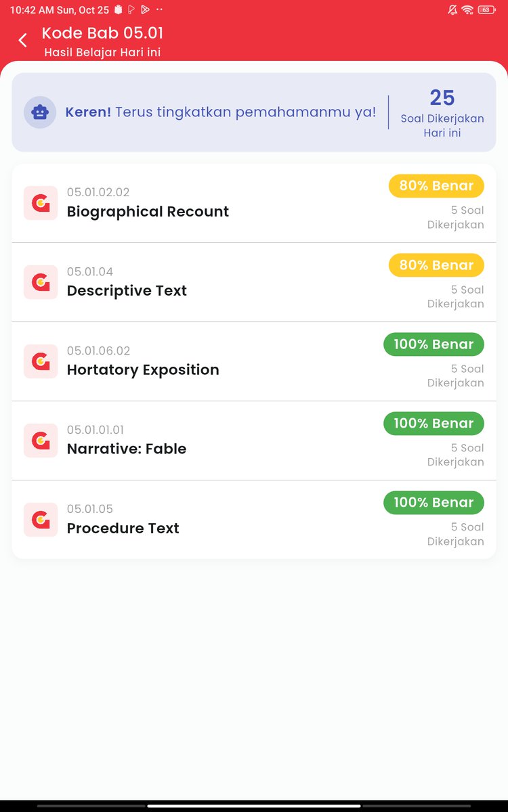Tap the 100% Benar badge for Narrative: Fable
Image resolution: width=508 pixels, height=812 pixels.
tap(433, 424)
